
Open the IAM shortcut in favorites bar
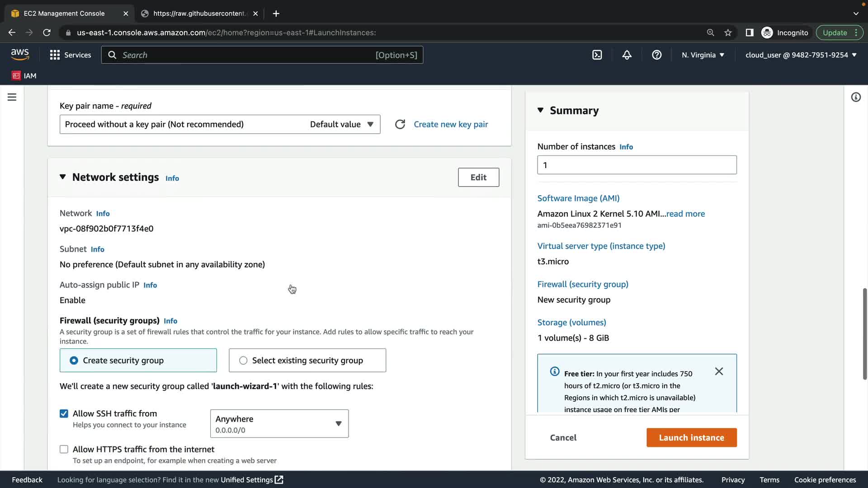pyautogui.click(x=24, y=76)
